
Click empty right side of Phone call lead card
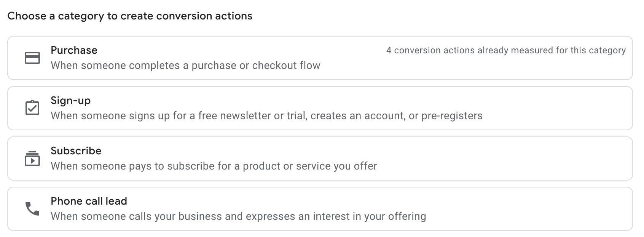[552, 209]
